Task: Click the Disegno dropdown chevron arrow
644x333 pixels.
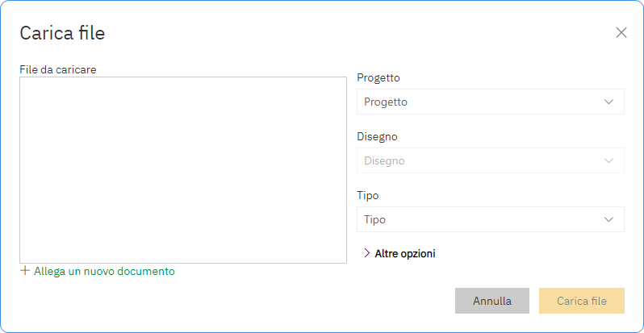Action: click(x=608, y=160)
